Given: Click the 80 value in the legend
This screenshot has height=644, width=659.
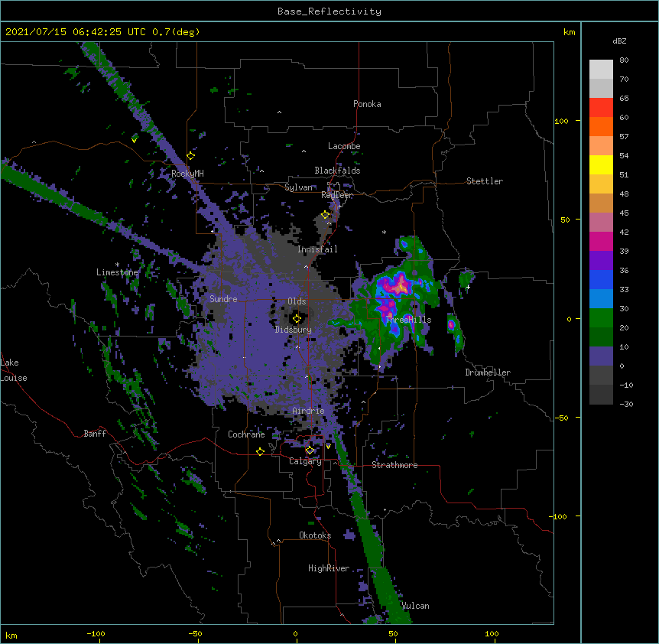Looking at the screenshot, I should click(x=624, y=60).
